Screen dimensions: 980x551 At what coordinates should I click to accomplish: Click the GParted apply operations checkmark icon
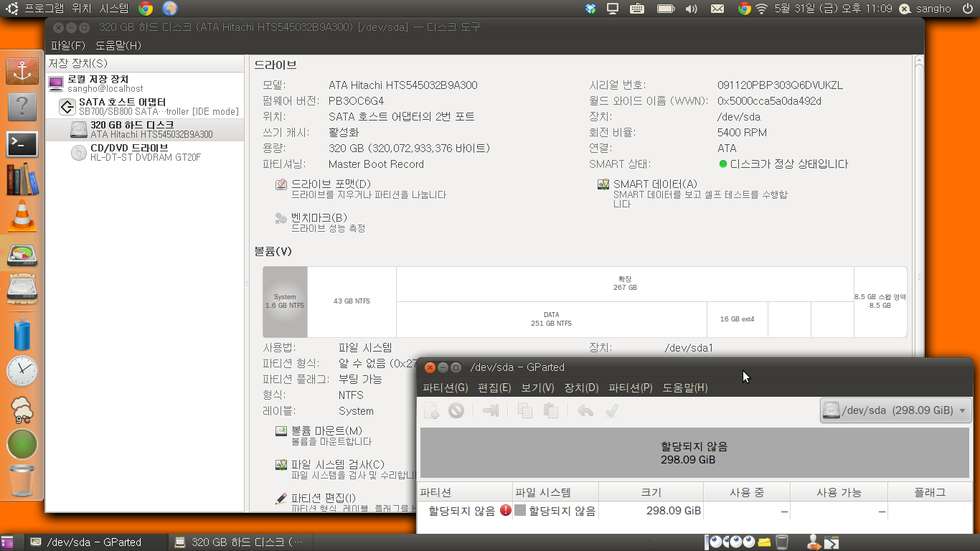pos(611,410)
